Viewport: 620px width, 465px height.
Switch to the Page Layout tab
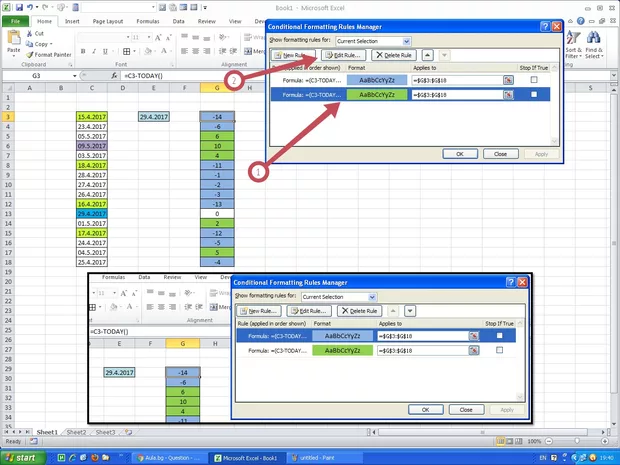(108, 21)
